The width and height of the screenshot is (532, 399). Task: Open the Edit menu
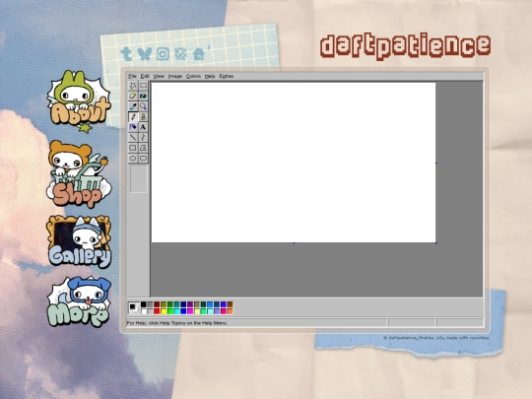point(145,76)
